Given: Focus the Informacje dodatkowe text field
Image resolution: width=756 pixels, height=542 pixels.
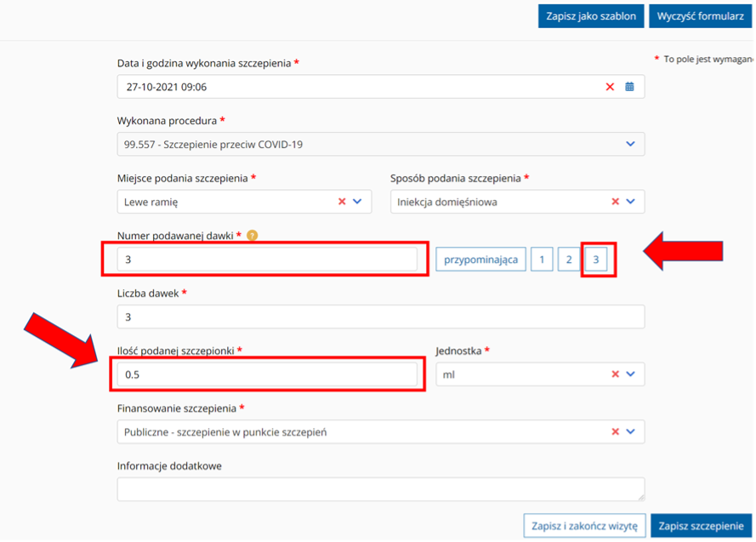Looking at the screenshot, I should click(x=380, y=489).
